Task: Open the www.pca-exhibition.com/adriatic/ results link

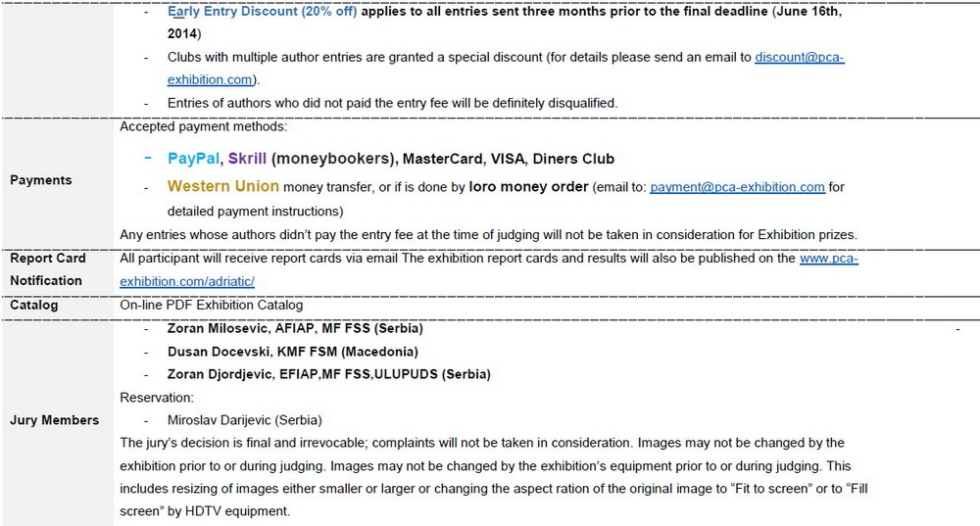Action: pyautogui.click(x=829, y=258)
